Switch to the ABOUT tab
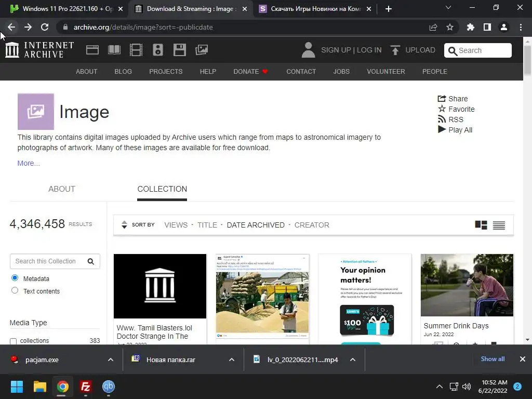The width and height of the screenshot is (532, 399). [62, 189]
